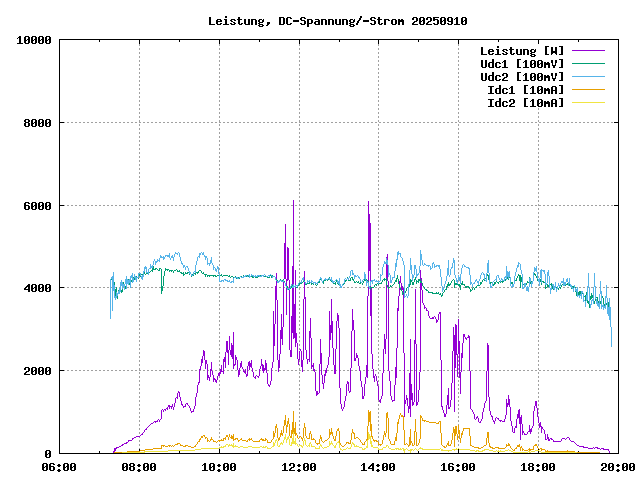Select the 'Udc2 [100mV]' legend label
Screen dimensions: 640x480
(522, 77)
